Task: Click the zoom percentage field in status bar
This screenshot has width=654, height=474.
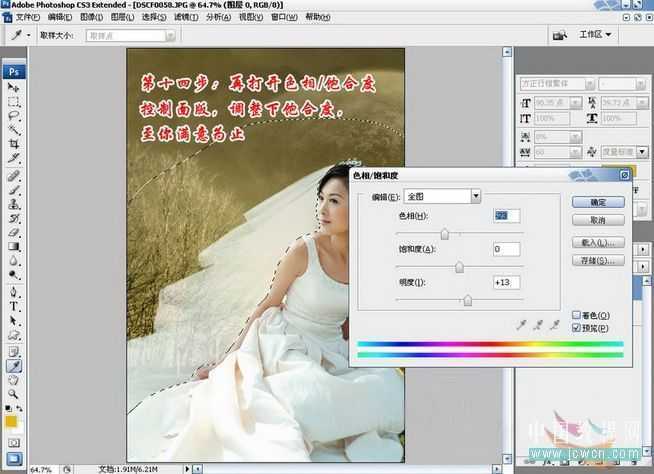Action: point(43,469)
